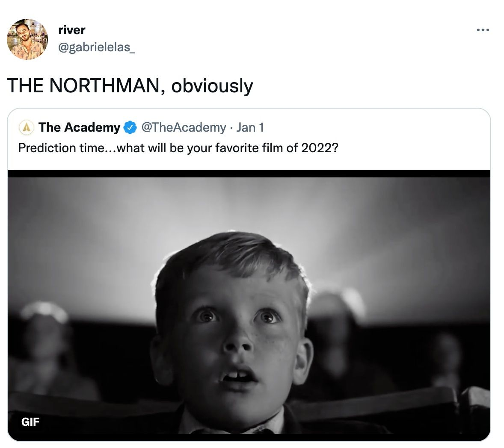Click the "river" display name

[72, 30]
